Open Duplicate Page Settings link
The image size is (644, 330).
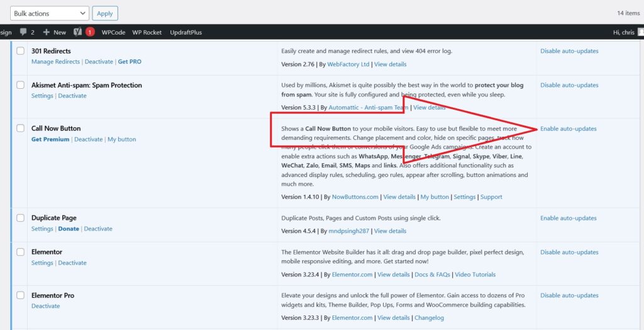click(x=42, y=229)
